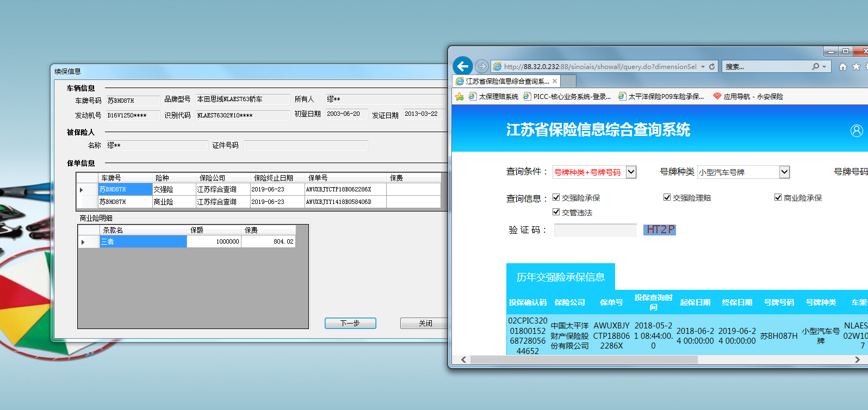Toggle the 商业险承保 checkbox
868x410 pixels.
778,197
